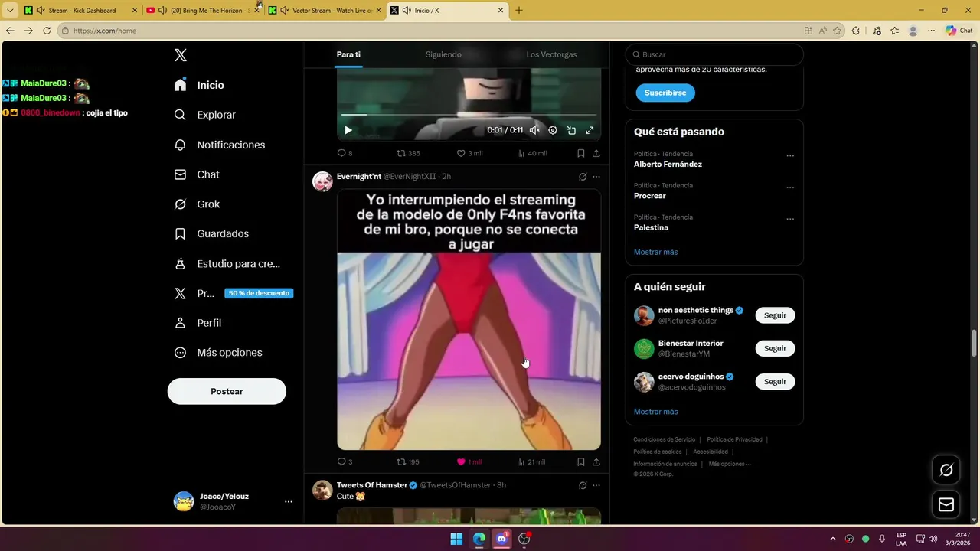Viewport: 980px width, 551px height.
Task: Unmute the video volume icon
Action: 534,130
